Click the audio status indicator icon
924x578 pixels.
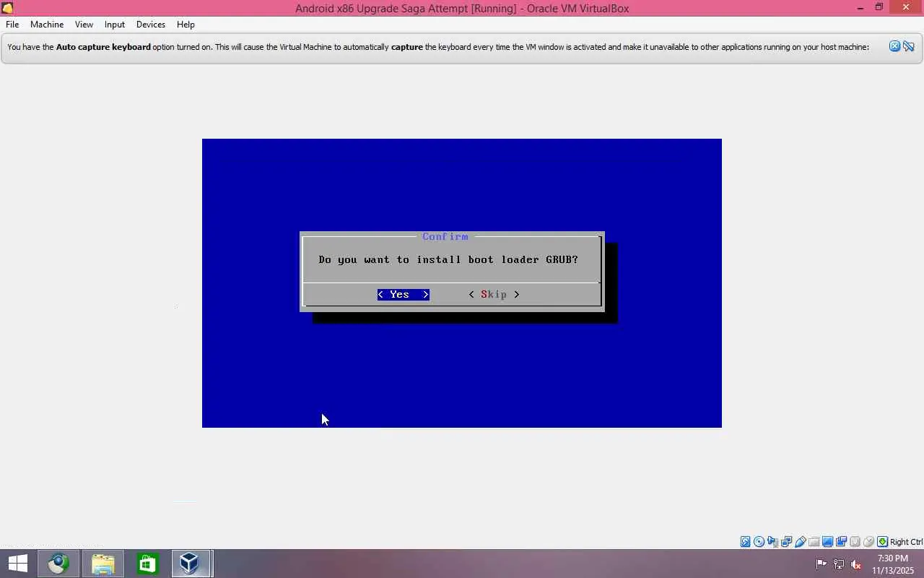(x=772, y=542)
